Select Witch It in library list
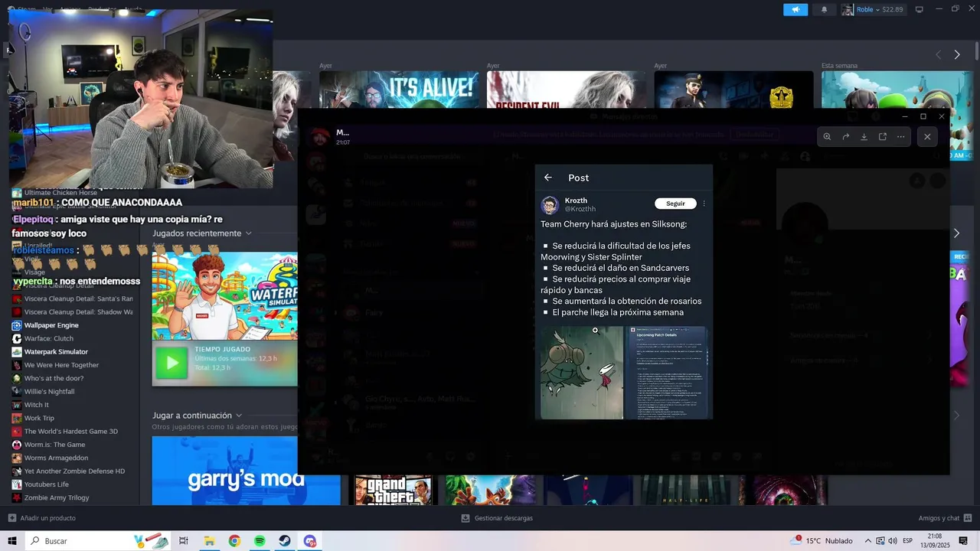Viewport: 980px width, 551px height. click(x=36, y=405)
